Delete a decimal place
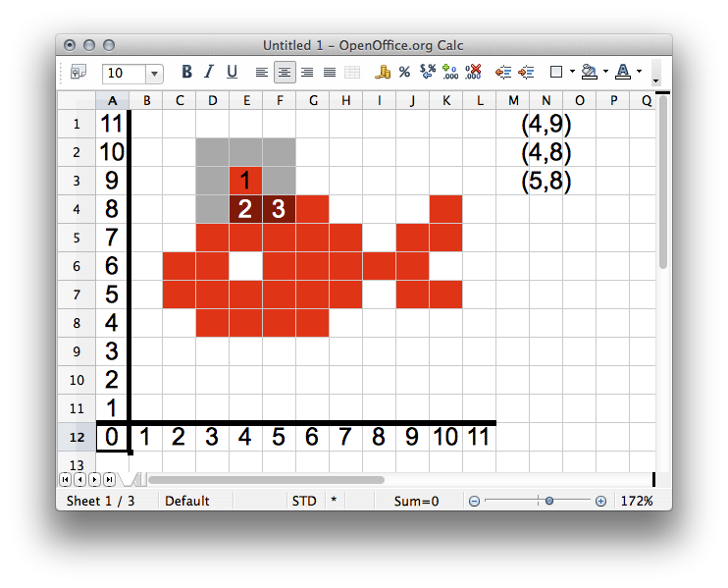The height and width of the screenshot is (588, 728). click(x=473, y=72)
